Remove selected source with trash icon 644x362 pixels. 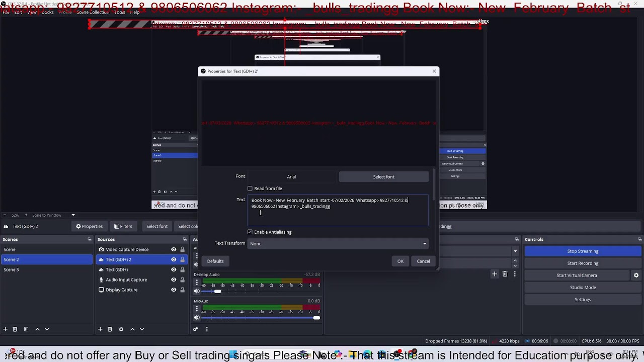tap(110, 329)
